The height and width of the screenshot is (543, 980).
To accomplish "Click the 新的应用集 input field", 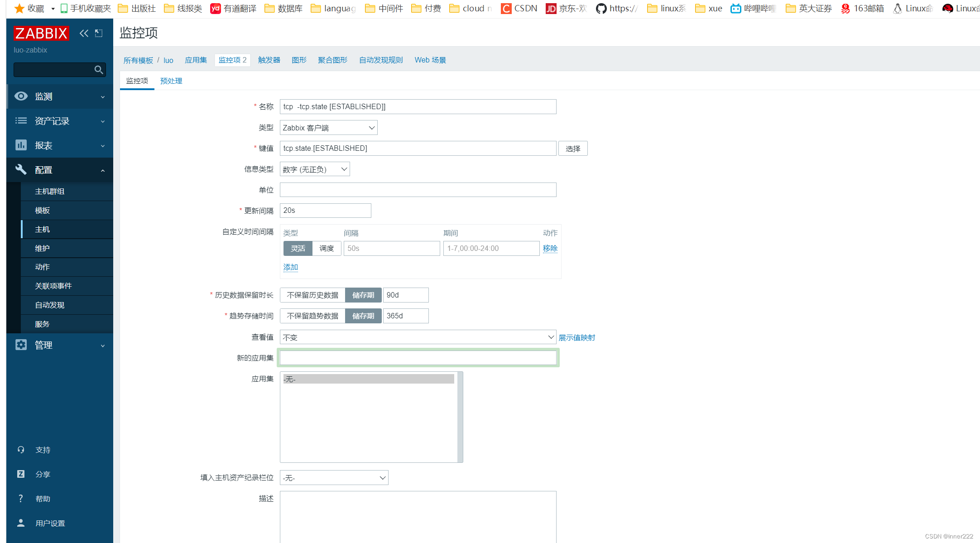I will click(418, 358).
